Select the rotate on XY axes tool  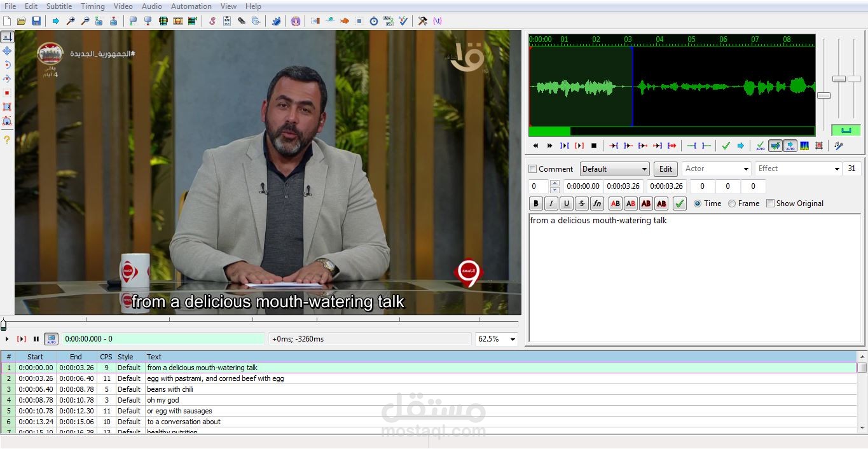pyautogui.click(x=7, y=79)
